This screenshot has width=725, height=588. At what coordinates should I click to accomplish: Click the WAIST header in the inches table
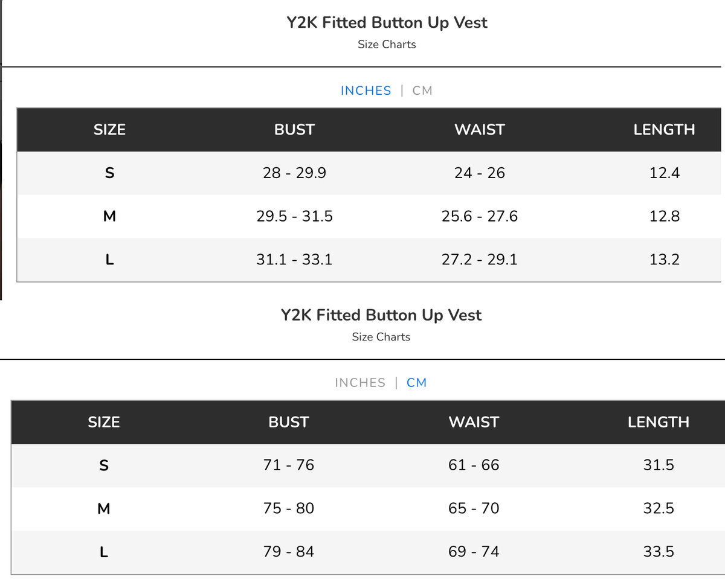[479, 129]
